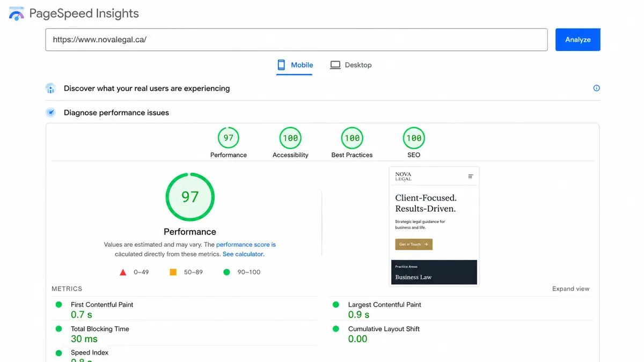Click the Cumulative Layout Shift metric label

384,329
